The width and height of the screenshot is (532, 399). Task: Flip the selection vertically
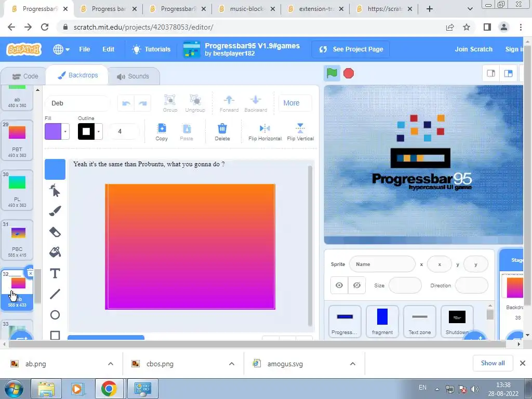tap(300, 131)
